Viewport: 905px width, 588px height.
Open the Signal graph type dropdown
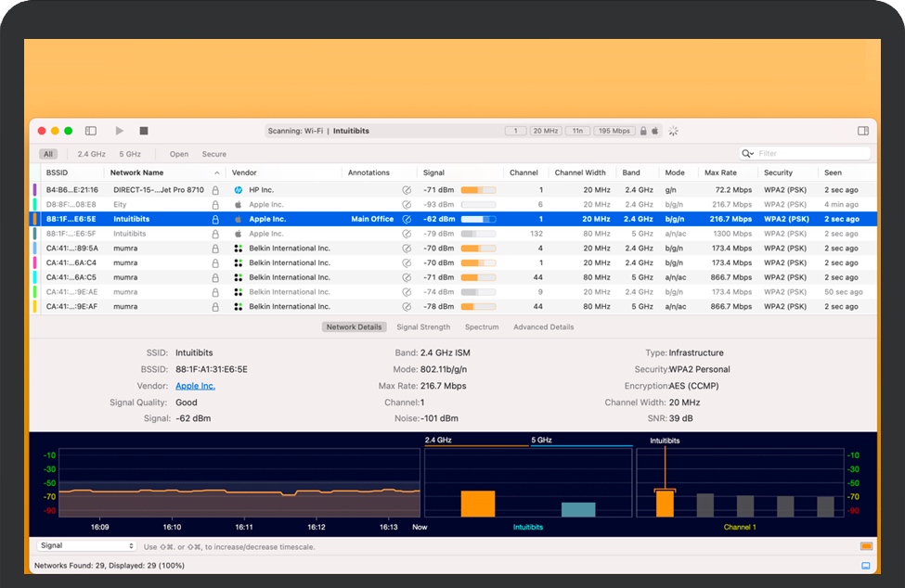click(86, 546)
